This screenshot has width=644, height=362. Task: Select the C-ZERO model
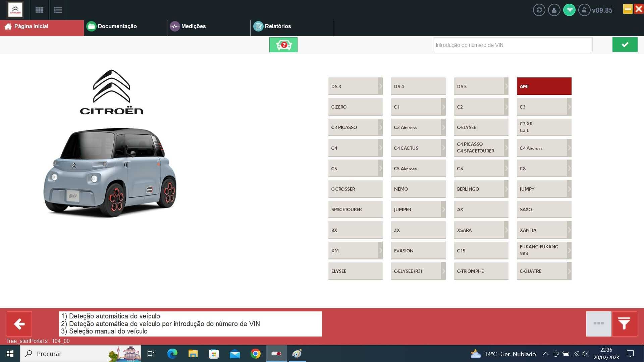(355, 107)
